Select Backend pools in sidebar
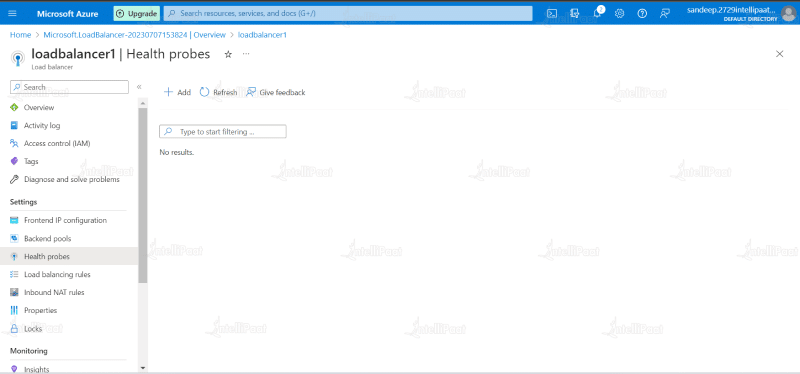 (x=47, y=238)
